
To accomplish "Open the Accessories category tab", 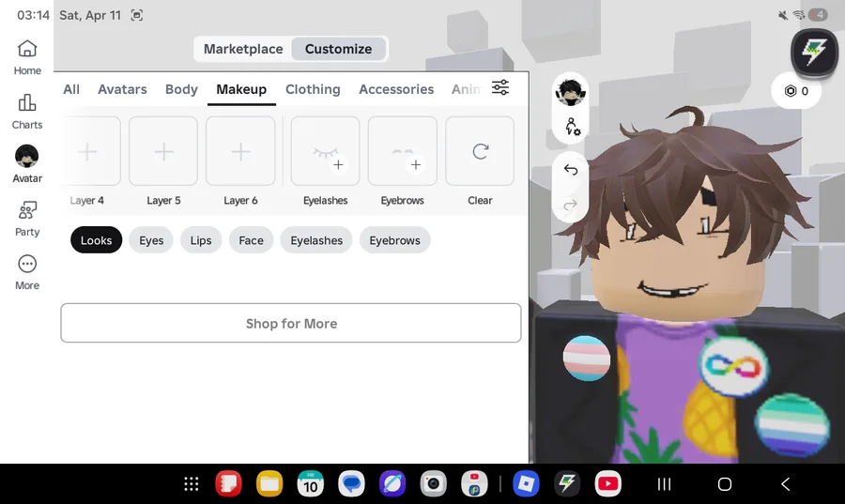I will [x=396, y=89].
